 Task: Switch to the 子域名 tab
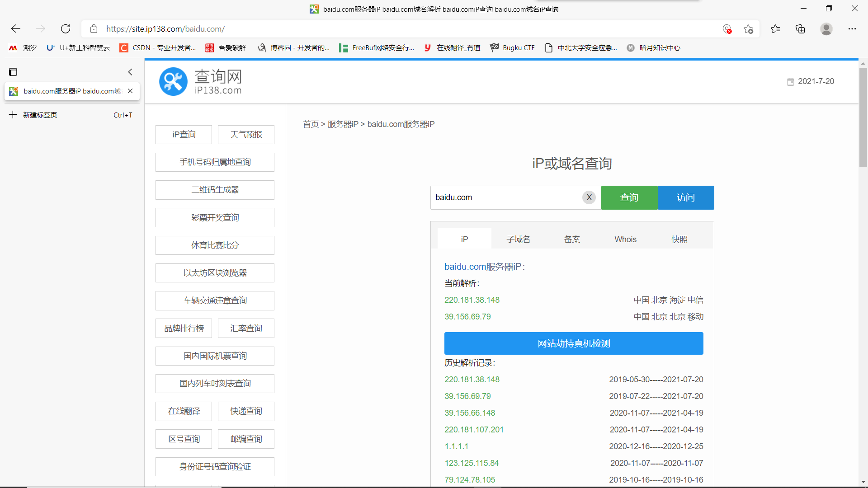518,239
